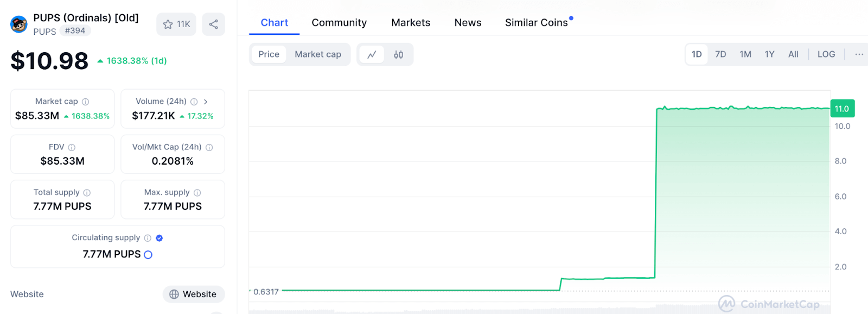Viewport: 868px width, 314px height.
Task: Expand Volume (24h) details chevron
Action: pos(206,102)
